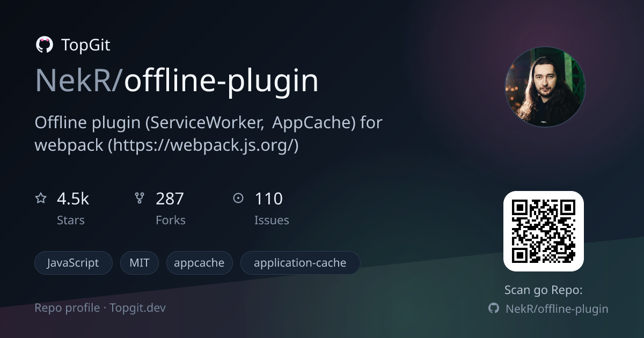This screenshot has height=338, width=644.
Task: Click the NekR profile avatar photo
Action: coord(545,87)
